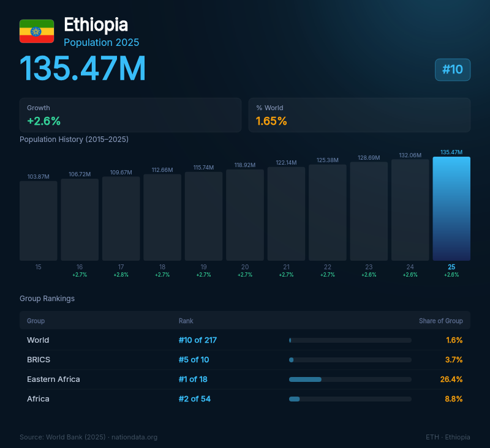Image resolution: width=490 pixels, height=448 pixels.
Task: Select the 2018 bar labeled 112.66M
Action: [162, 217]
